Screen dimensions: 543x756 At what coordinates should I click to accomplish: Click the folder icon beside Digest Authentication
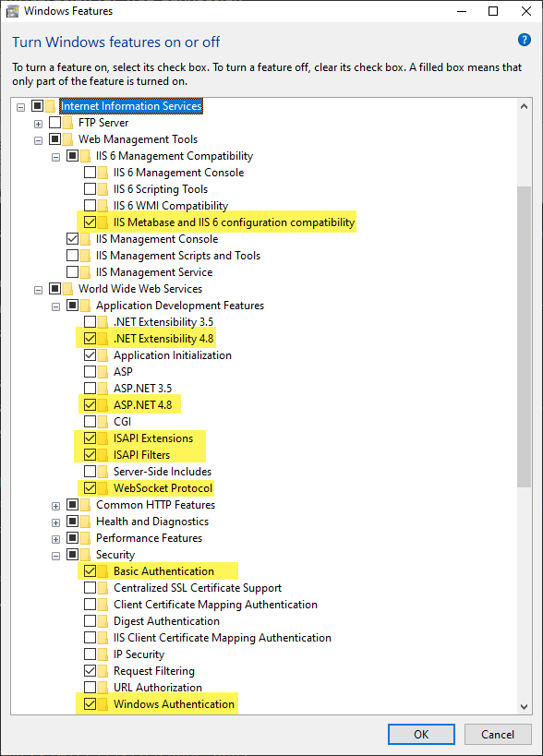[103, 621]
